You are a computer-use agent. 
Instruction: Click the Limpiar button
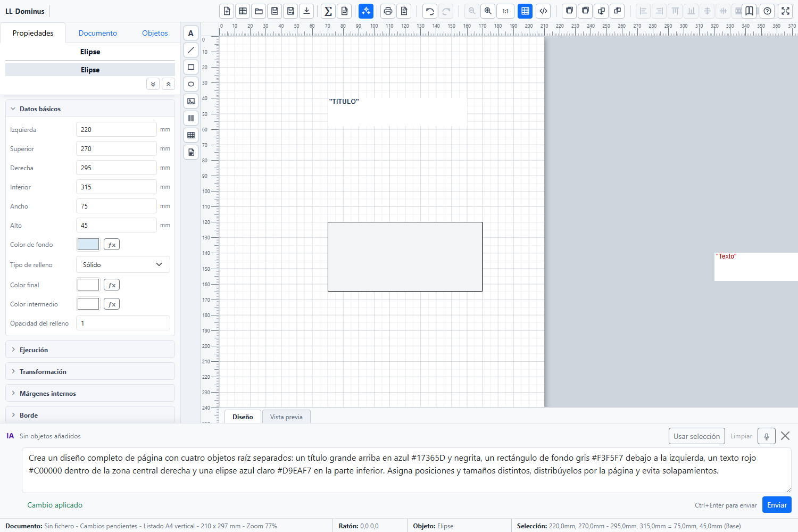pos(741,436)
